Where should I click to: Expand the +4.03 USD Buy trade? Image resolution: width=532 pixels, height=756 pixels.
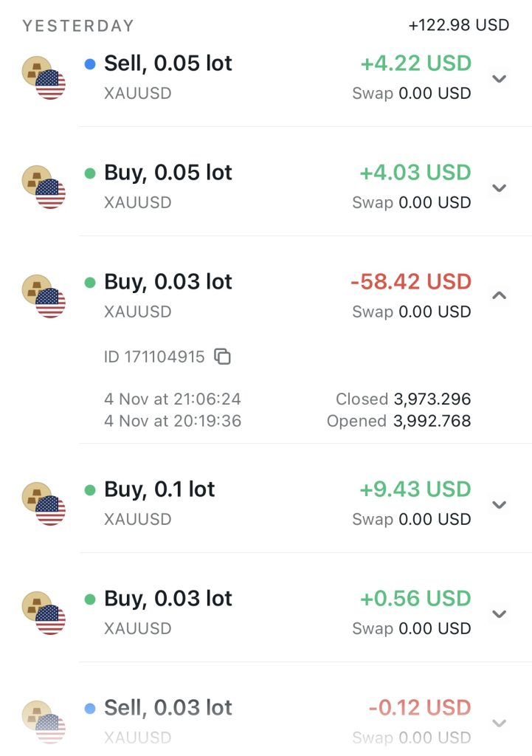click(x=500, y=188)
